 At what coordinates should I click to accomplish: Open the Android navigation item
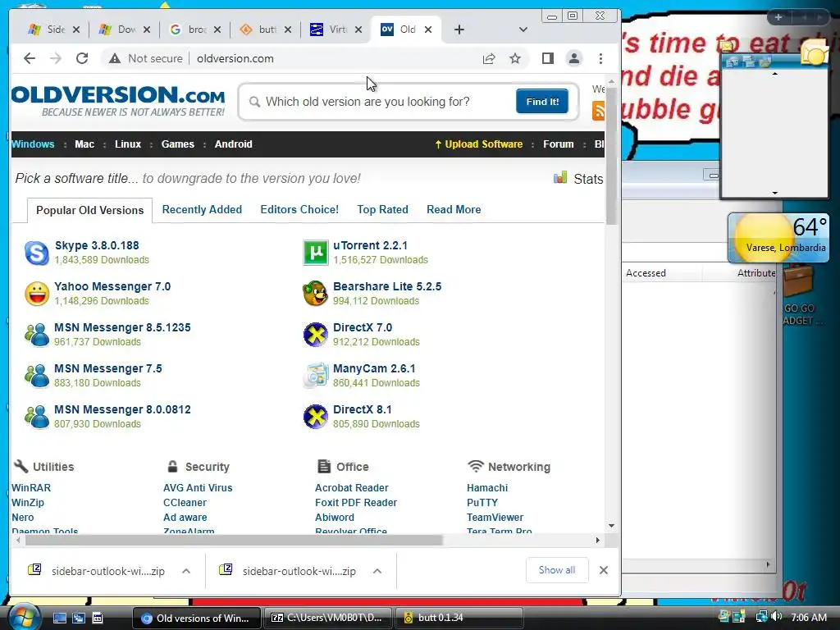(234, 144)
